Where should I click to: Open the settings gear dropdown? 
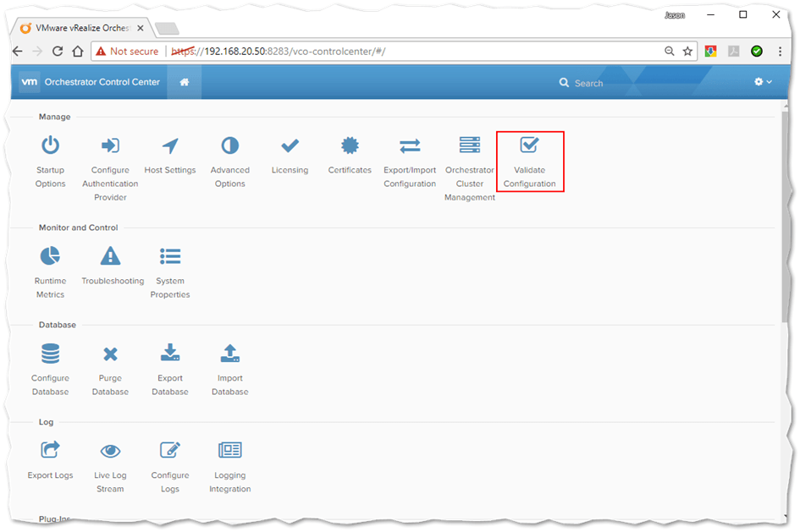coord(763,81)
